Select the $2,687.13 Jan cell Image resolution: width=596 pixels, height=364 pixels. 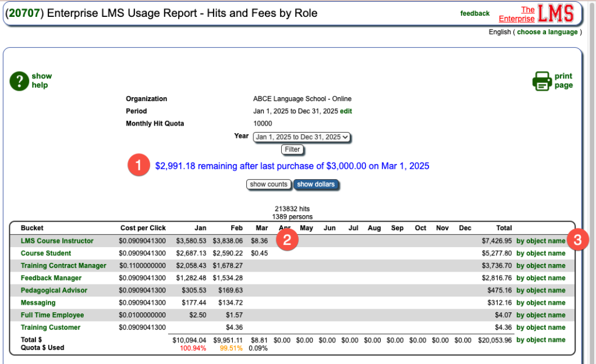click(191, 253)
